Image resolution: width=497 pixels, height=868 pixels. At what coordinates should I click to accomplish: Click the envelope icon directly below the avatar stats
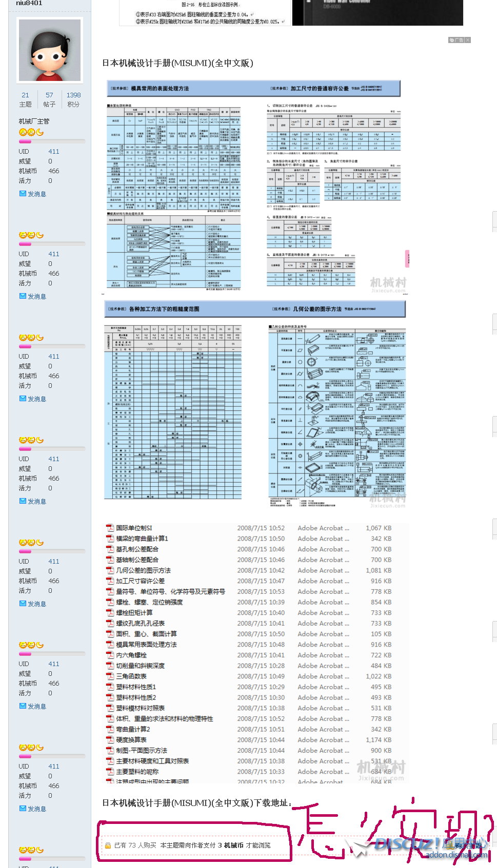[x=23, y=194]
